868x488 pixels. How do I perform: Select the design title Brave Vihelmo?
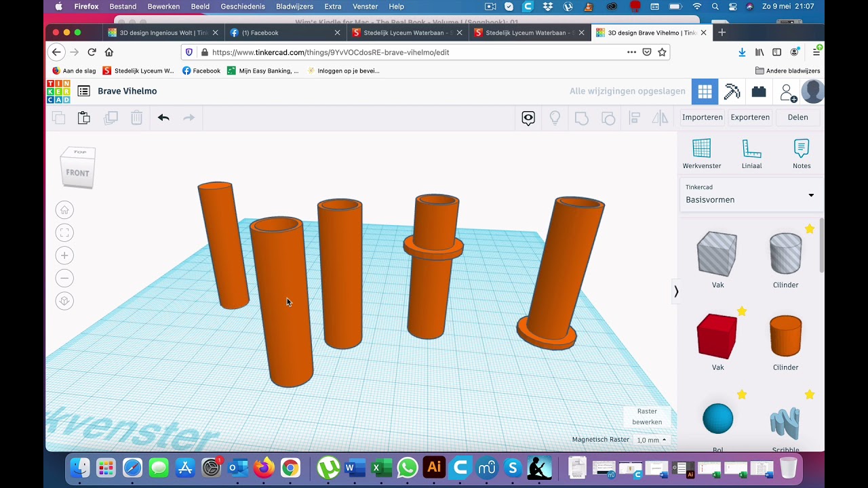127,91
